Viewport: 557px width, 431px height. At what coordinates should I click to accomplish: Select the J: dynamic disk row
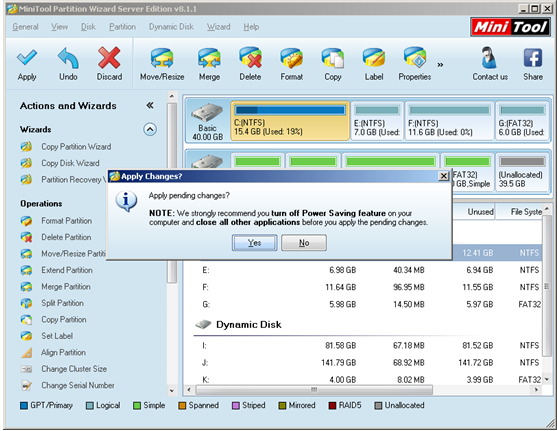368,362
